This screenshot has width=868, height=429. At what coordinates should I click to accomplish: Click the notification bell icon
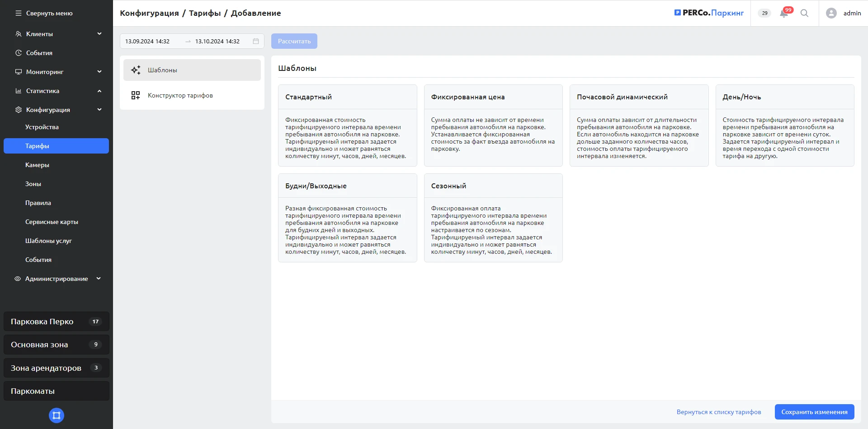[784, 14]
